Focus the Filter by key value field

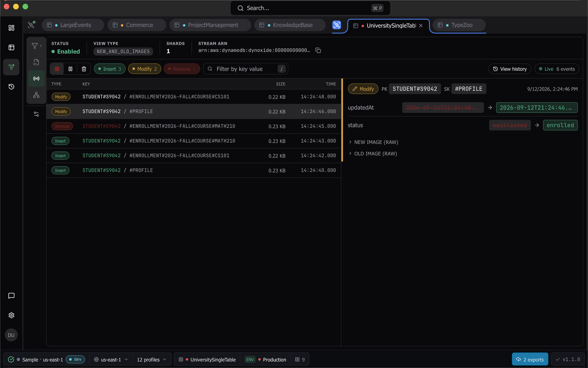(245, 69)
